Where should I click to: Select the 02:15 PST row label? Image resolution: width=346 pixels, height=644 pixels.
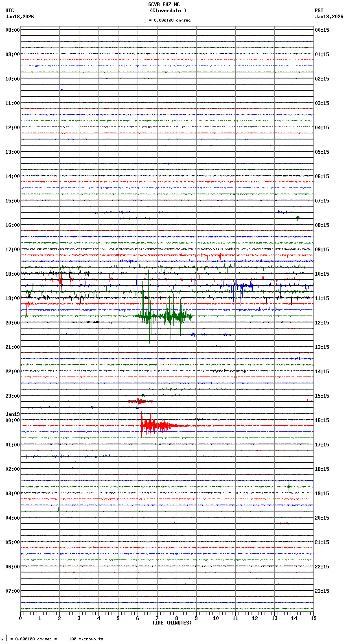322,79
